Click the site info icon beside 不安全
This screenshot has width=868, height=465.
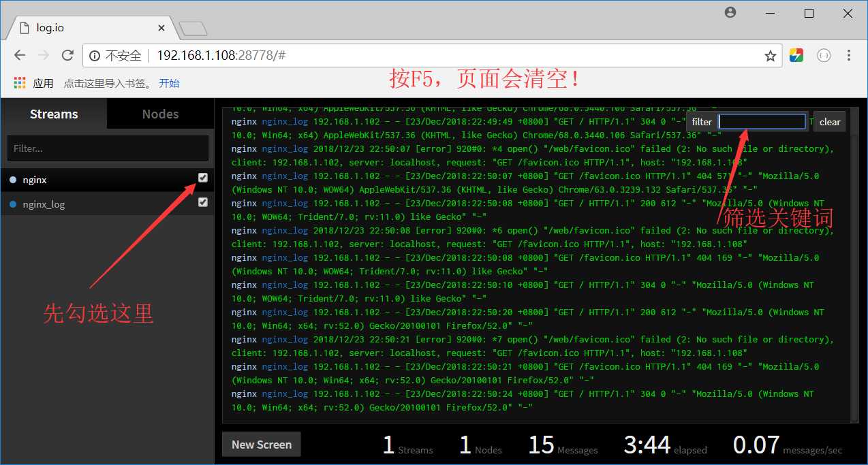pyautogui.click(x=94, y=56)
